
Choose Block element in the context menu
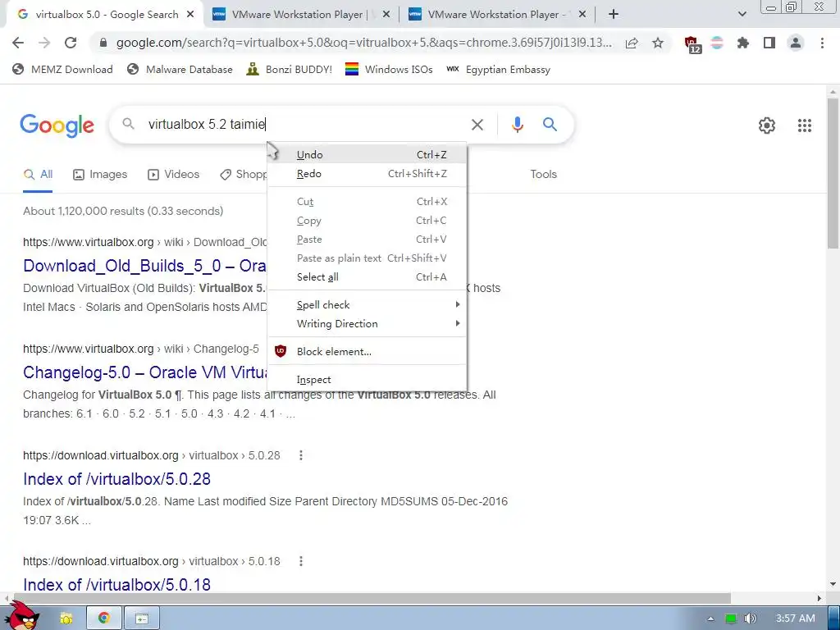(367, 351)
